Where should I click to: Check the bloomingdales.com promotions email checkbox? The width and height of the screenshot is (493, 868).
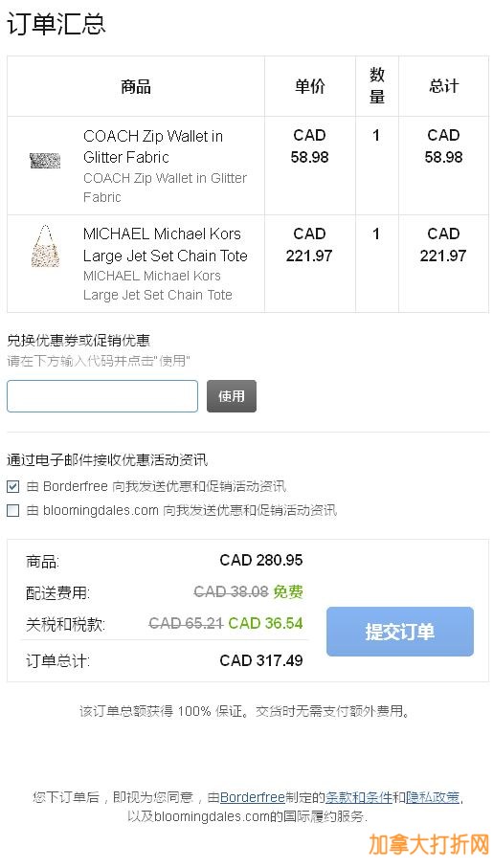[12, 510]
